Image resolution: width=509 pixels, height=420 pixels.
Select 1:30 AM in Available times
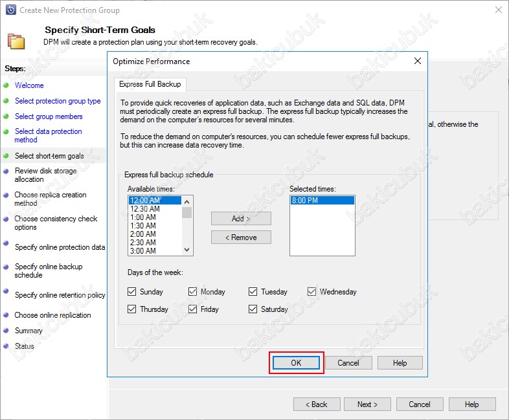pyautogui.click(x=155, y=226)
